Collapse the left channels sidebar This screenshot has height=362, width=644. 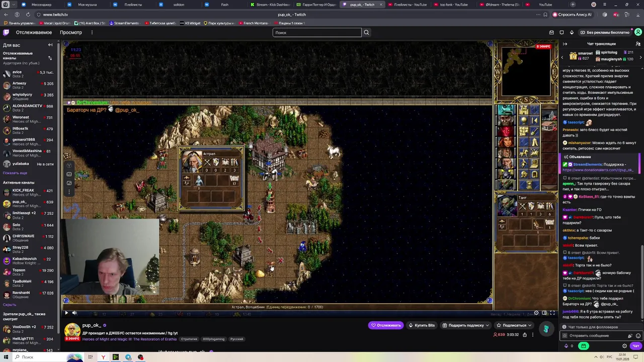[50, 45]
